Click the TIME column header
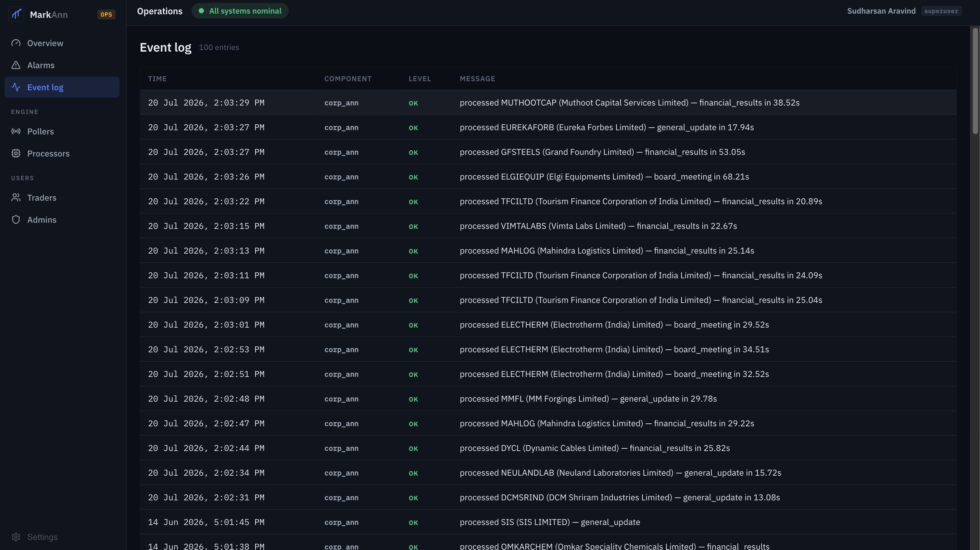The width and height of the screenshot is (980, 550). coord(157,79)
